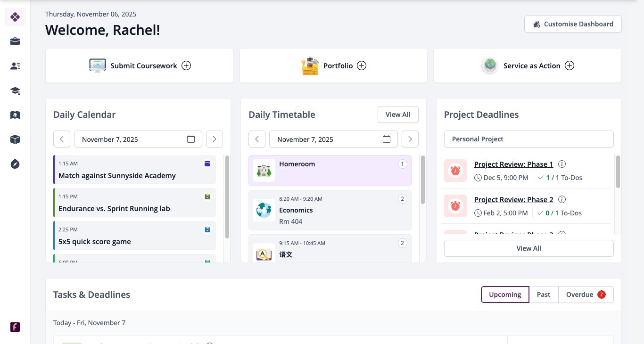Viewport: 644px width, 344px height.
Task: Click View All under Project Deadlines
Action: coord(529,248)
